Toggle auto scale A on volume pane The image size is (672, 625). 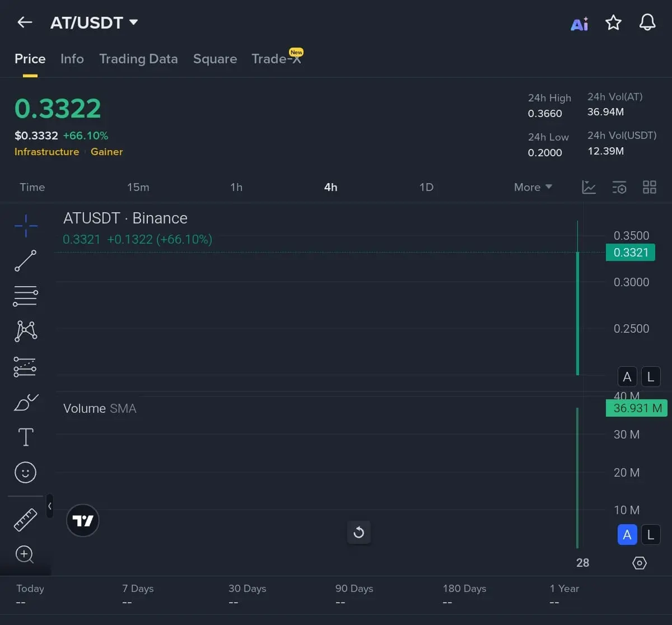point(627,535)
